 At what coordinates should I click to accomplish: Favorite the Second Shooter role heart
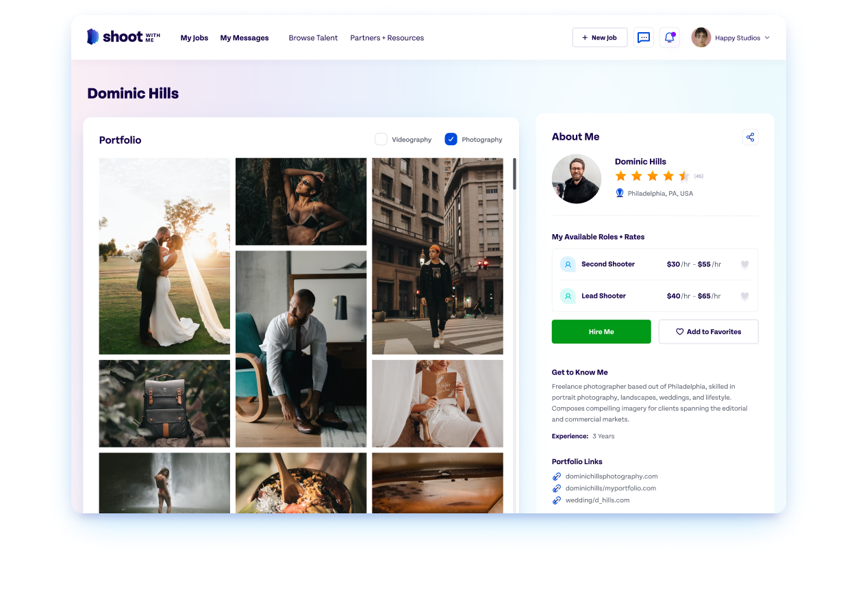[744, 264]
